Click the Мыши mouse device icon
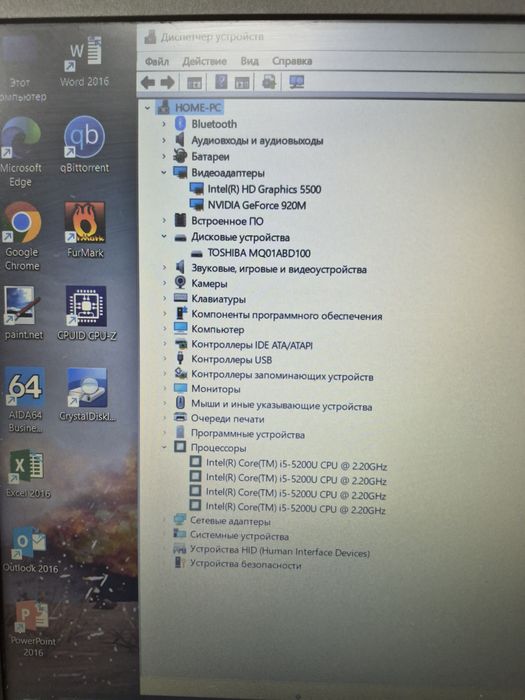The image size is (525, 700). (180, 403)
